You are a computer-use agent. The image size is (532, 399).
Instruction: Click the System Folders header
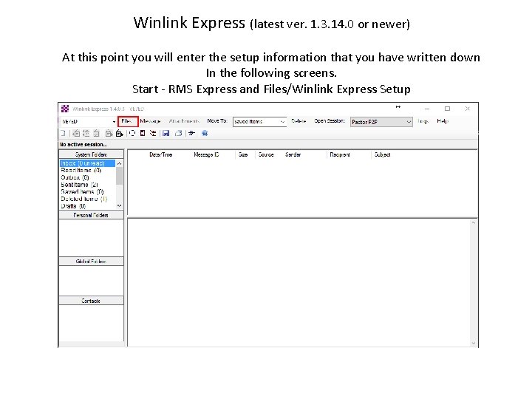[x=91, y=154]
